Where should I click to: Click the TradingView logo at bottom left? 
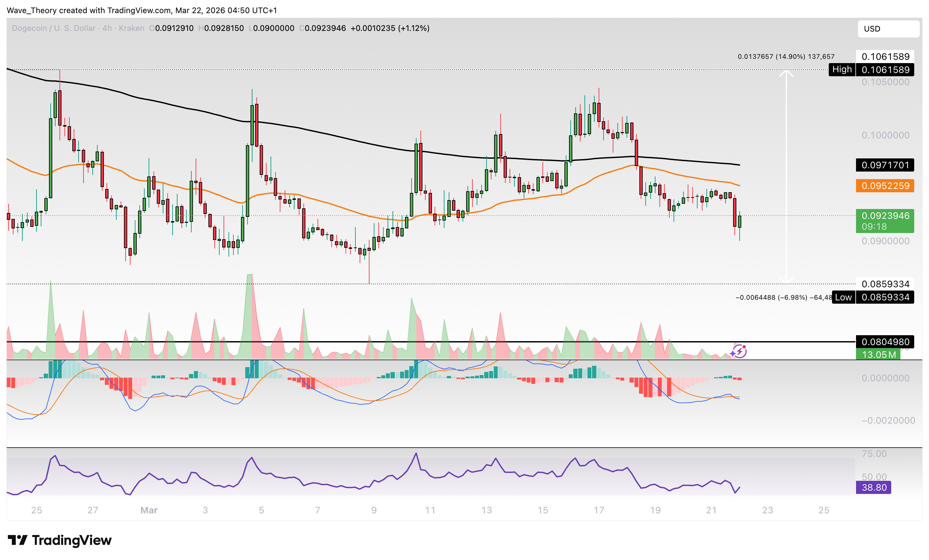click(60, 540)
